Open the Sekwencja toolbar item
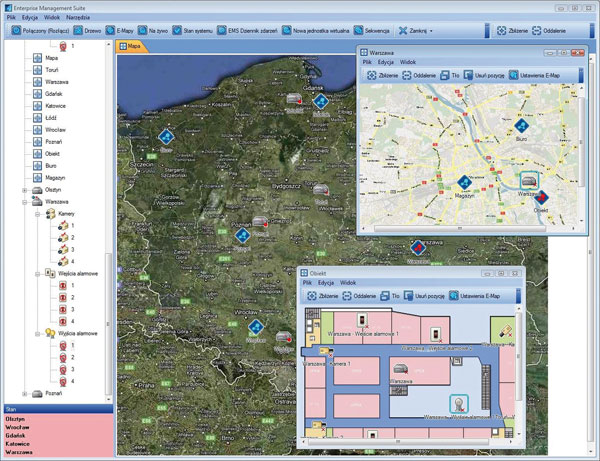Image resolution: width=600 pixels, height=461 pixels. click(371, 31)
